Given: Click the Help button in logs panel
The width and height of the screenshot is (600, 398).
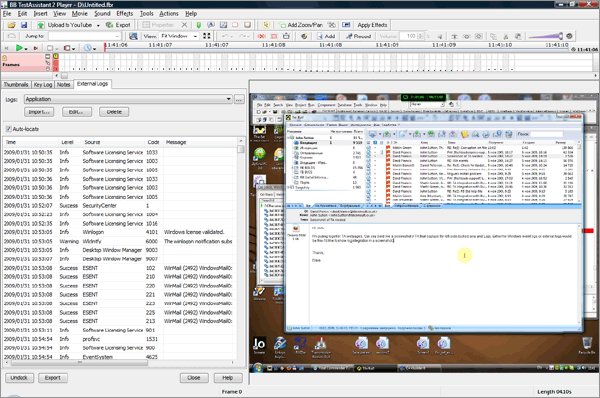Looking at the screenshot, I should pos(228,378).
